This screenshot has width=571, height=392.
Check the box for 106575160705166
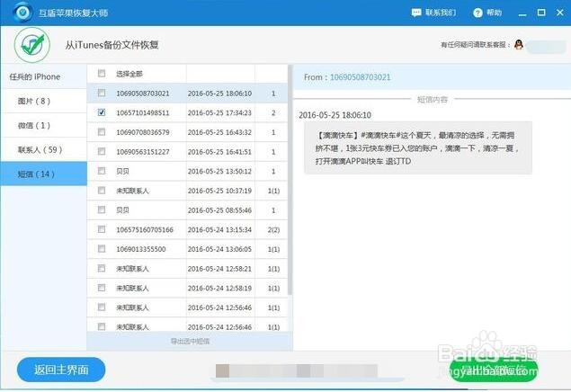coord(102,229)
